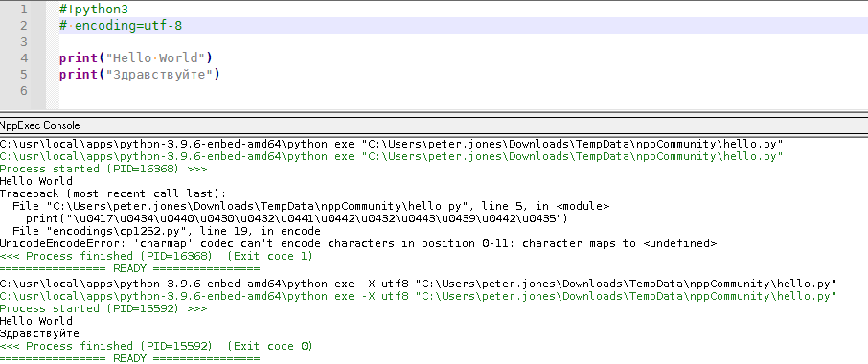Screen dimensions: 868x364
Task: Click the READY line below Exit code 1
Action: click(129, 269)
